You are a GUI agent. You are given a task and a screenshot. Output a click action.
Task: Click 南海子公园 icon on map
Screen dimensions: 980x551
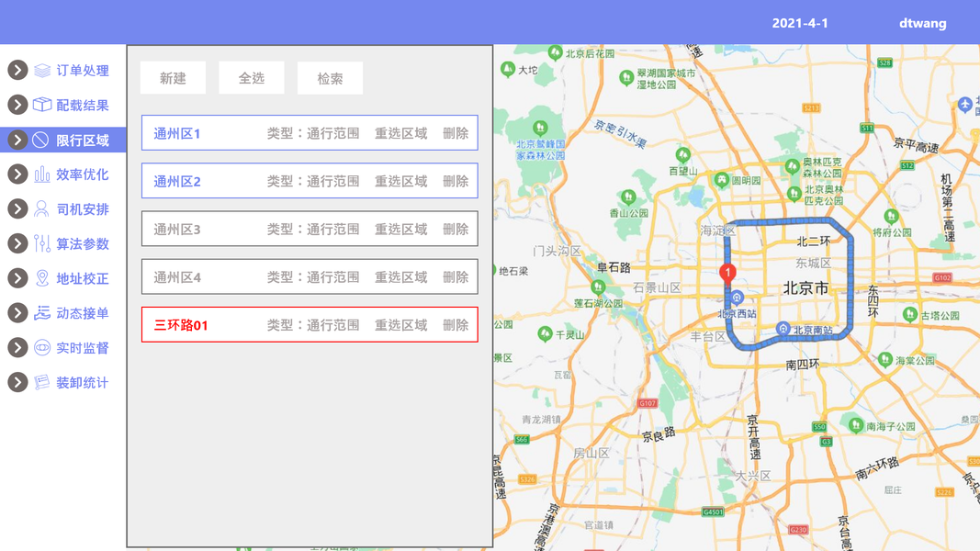pos(856,425)
